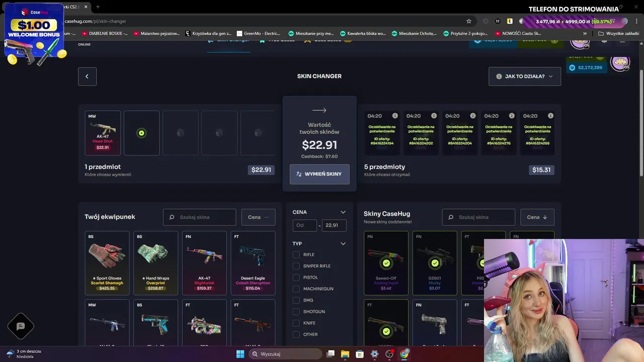Screen dimensions: 644x362
Task: Click the casehug.com address bar
Action: pos(262,21)
